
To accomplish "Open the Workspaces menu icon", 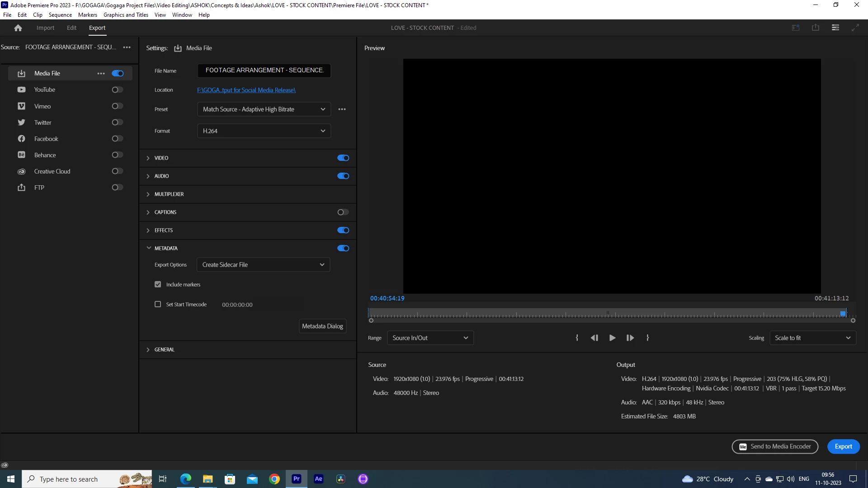I will [835, 28].
